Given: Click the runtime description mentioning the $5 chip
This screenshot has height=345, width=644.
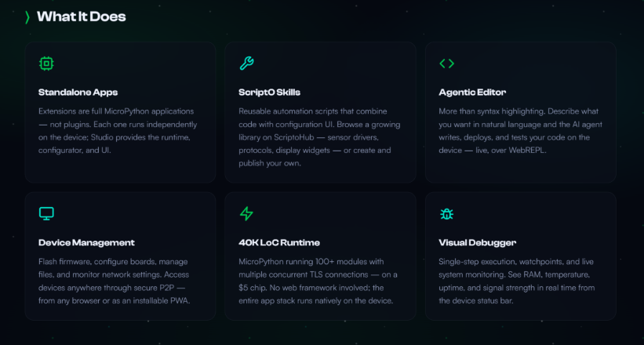Looking at the screenshot, I should pos(317,281).
